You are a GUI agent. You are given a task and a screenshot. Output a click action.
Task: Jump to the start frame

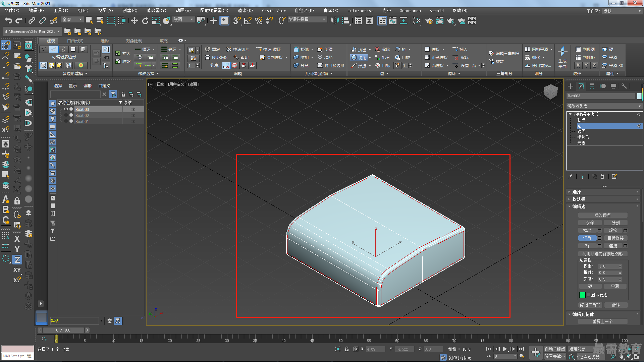[489, 349]
